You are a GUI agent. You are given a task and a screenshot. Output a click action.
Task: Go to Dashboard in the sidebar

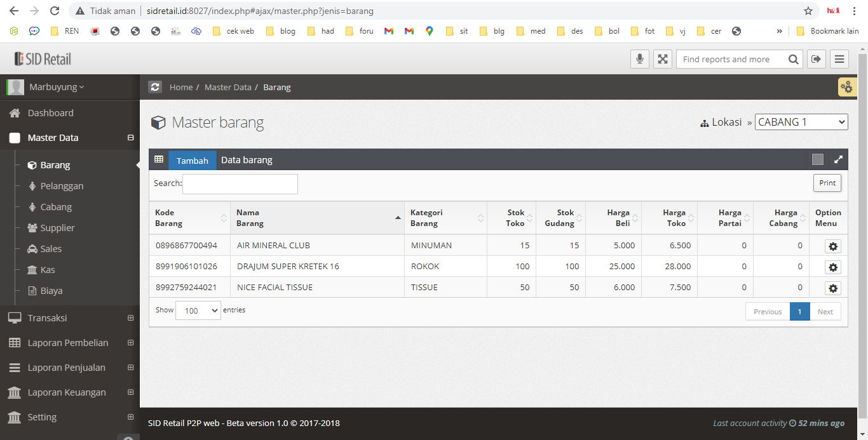pyautogui.click(x=50, y=113)
